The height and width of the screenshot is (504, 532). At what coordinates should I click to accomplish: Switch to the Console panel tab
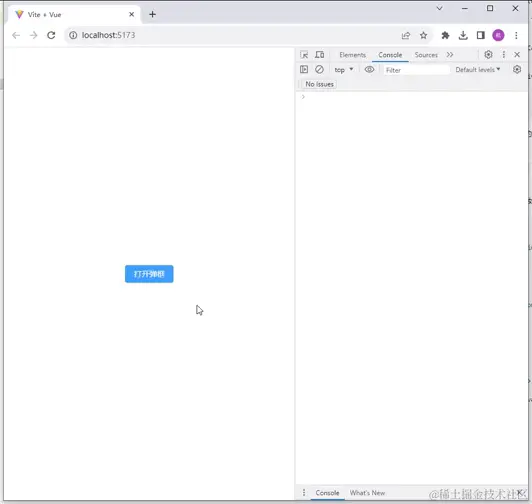(x=390, y=55)
